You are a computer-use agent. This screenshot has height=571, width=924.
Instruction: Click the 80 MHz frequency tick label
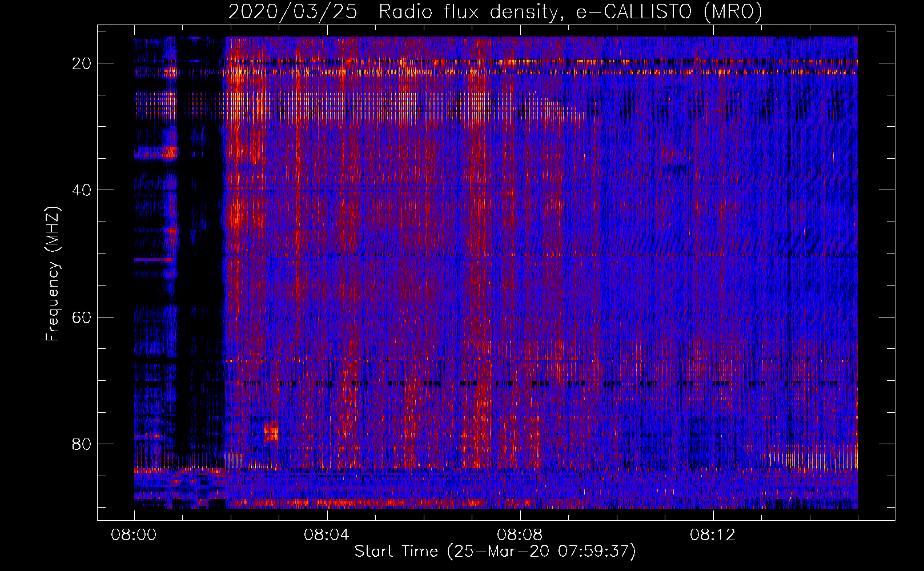tap(82, 444)
